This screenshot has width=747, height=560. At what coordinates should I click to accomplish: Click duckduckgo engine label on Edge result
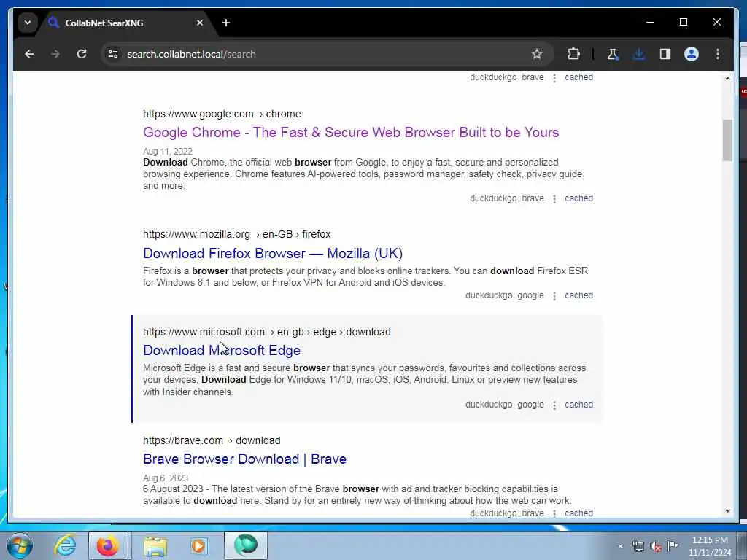point(489,405)
